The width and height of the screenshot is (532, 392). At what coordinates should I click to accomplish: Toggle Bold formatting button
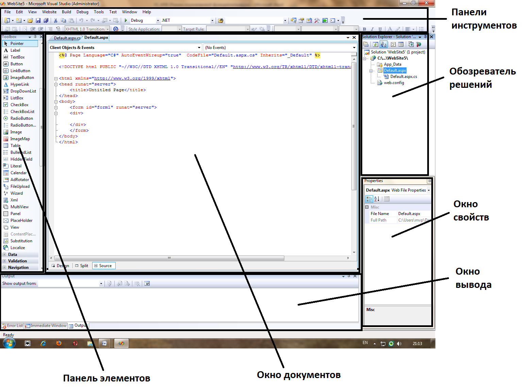pos(364,29)
